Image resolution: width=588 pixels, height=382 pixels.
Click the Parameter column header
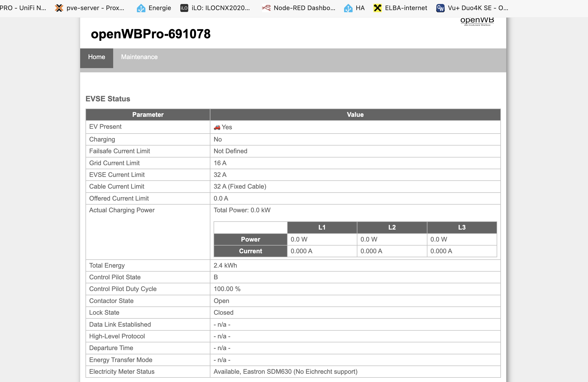click(x=148, y=115)
